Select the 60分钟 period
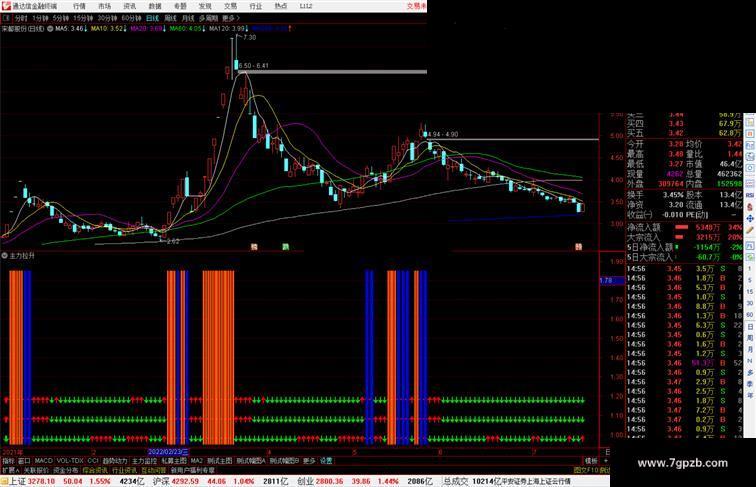Viewport: 756px width, 487px height. (131, 18)
